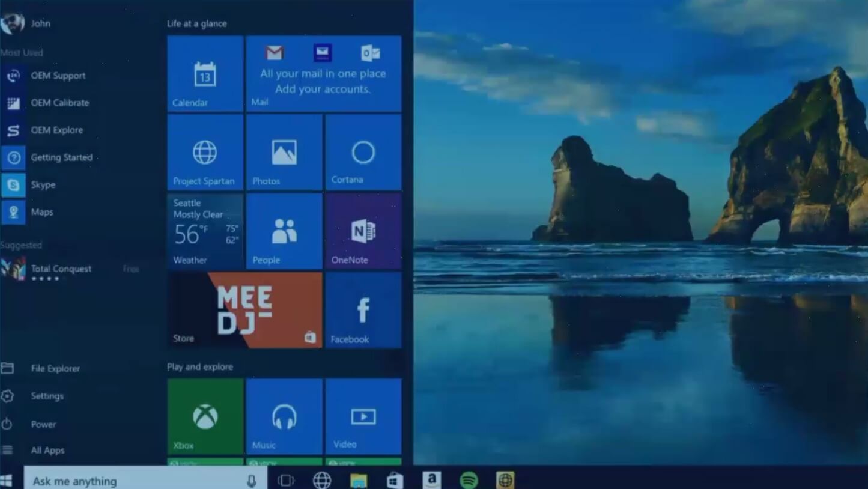Launch the Project Spartan tile
The width and height of the screenshot is (868, 489).
[x=205, y=152]
